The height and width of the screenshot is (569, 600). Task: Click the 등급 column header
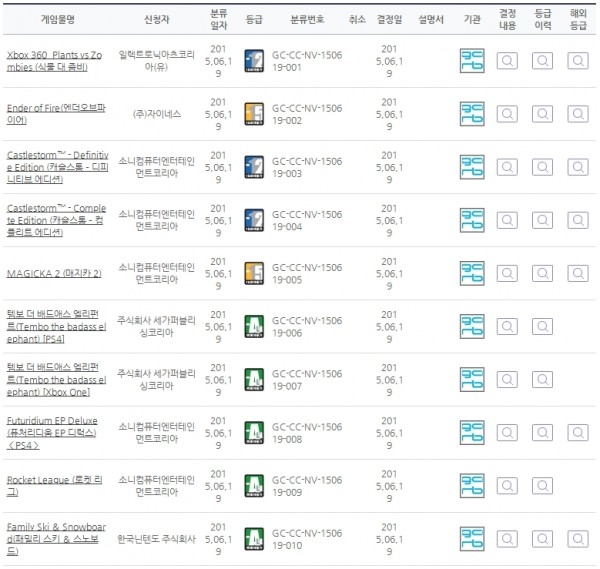(253, 19)
